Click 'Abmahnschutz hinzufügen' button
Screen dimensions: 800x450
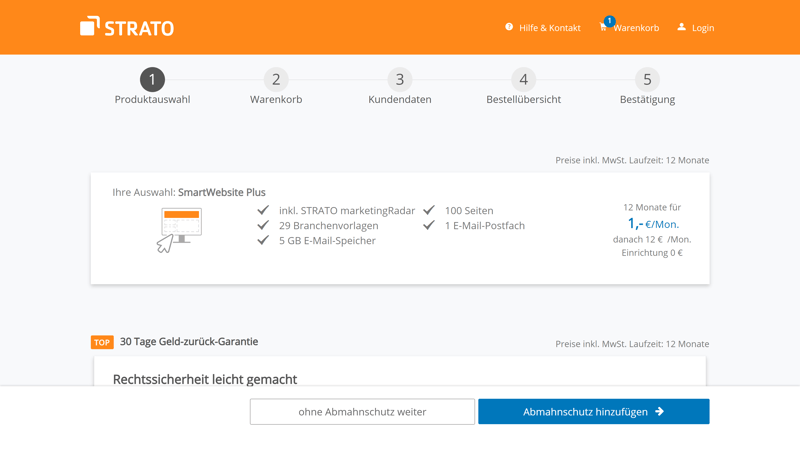click(x=593, y=411)
